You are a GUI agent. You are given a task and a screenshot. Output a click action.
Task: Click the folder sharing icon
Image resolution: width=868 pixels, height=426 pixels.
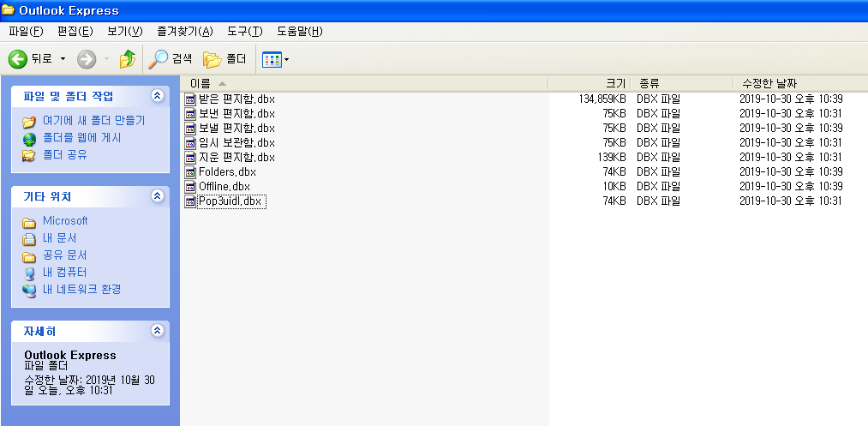29,156
